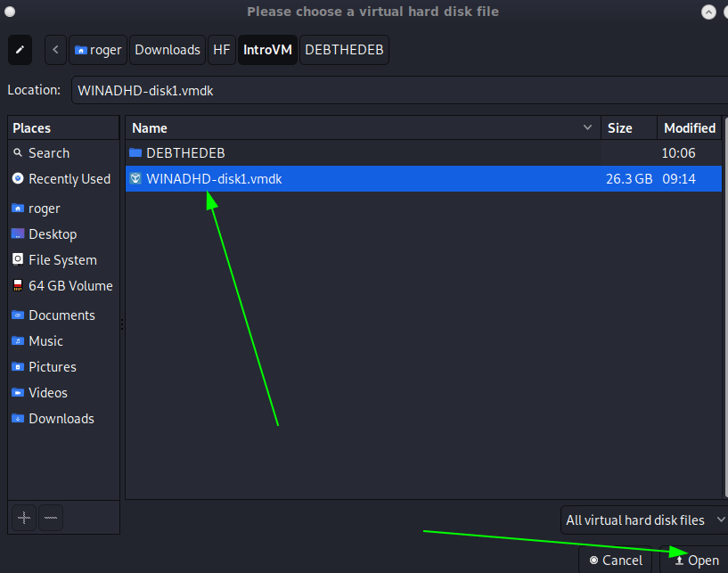The width and height of the screenshot is (728, 573).
Task: Sort files by Modified column
Action: pyautogui.click(x=689, y=128)
